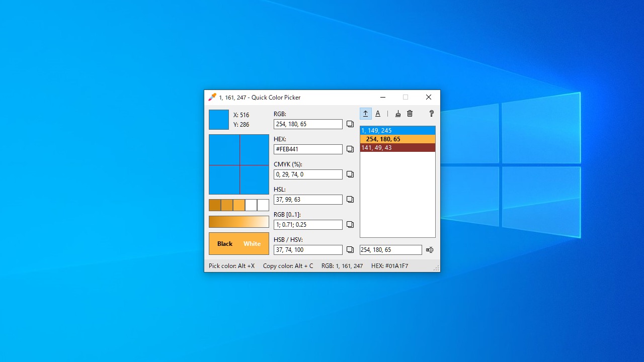Click the resize grip in window corner
The height and width of the screenshot is (362, 644).
[x=436, y=268]
